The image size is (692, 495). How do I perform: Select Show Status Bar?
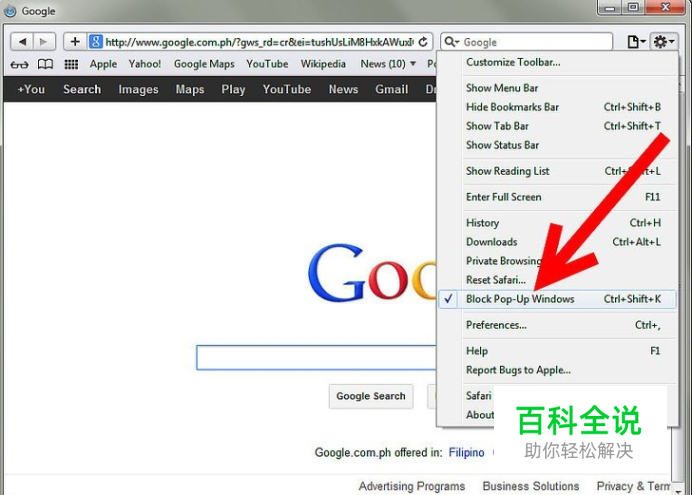tap(557, 145)
